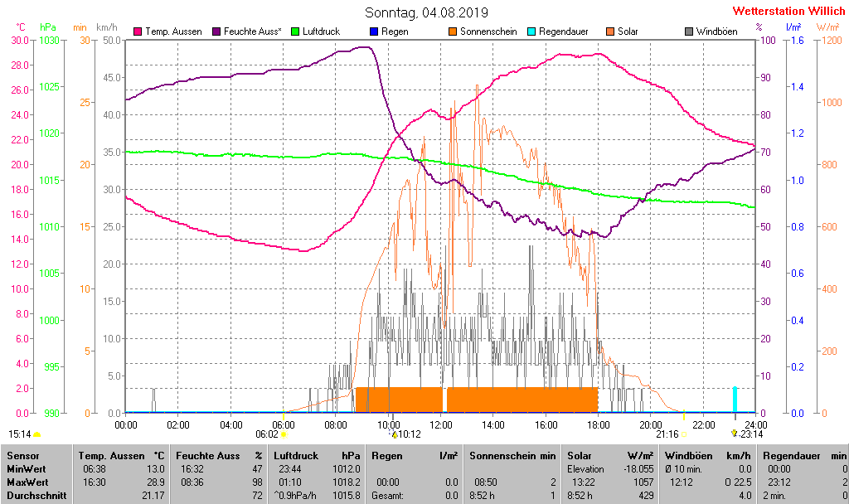Click the 12:00 label on the time axis
The height and width of the screenshot is (504, 849).
441,425
